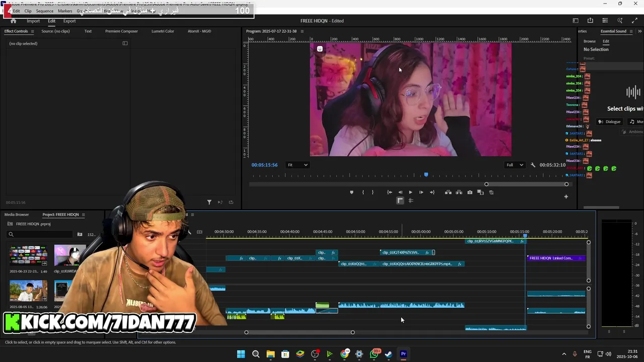Image resolution: width=644 pixels, height=362 pixels.
Task: Open the AtomX - MG© tab
Action: coord(199,31)
